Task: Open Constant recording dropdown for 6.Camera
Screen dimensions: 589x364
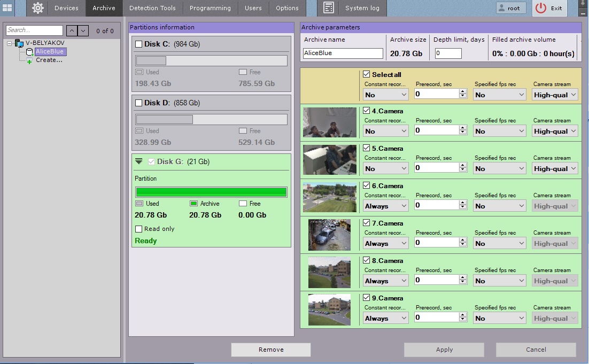Action: [x=385, y=206]
